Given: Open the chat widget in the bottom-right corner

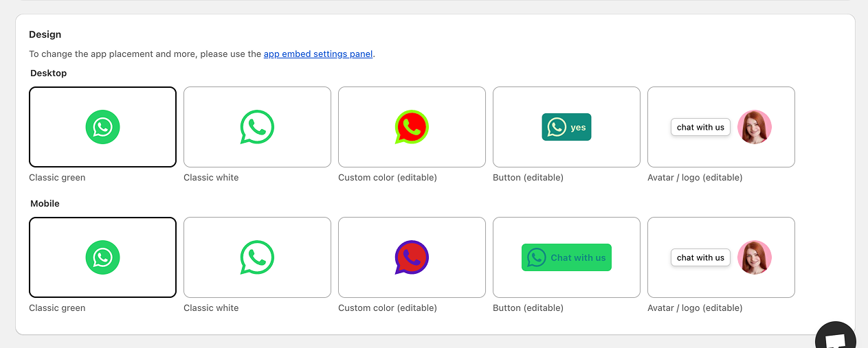Looking at the screenshot, I should [x=836, y=338].
